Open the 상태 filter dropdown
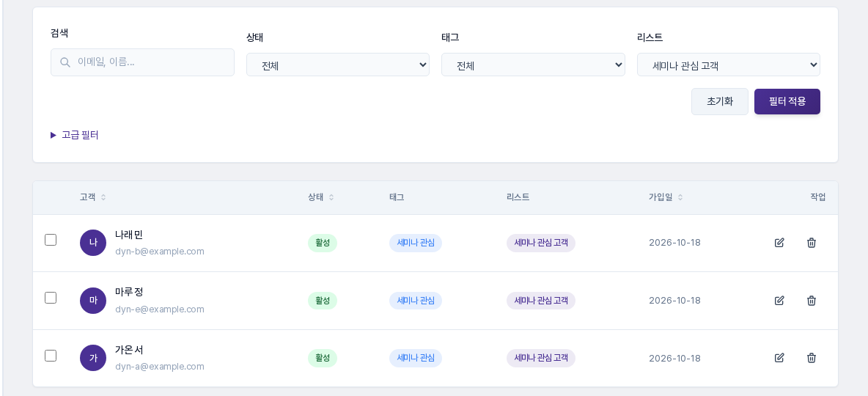Image resolution: width=868 pixels, height=396 pixels. tap(338, 65)
